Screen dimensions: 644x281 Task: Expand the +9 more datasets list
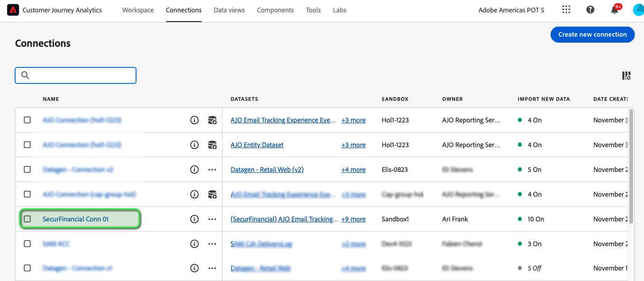pyautogui.click(x=354, y=219)
